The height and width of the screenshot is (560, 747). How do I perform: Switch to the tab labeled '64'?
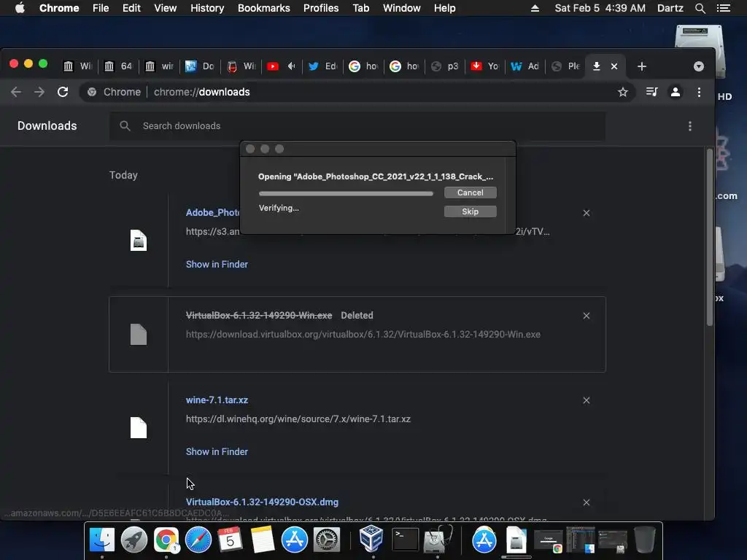[118, 66]
